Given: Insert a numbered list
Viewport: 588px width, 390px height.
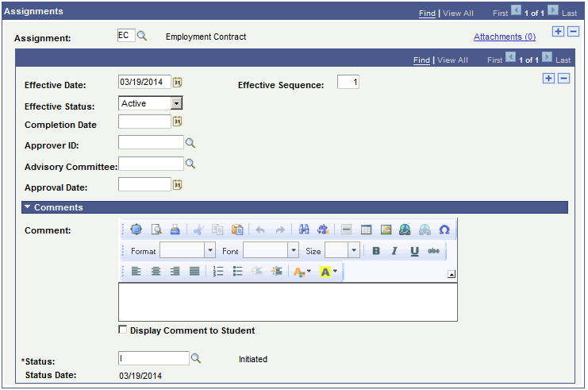Looking at the screenshot, I should pos(218,271).
